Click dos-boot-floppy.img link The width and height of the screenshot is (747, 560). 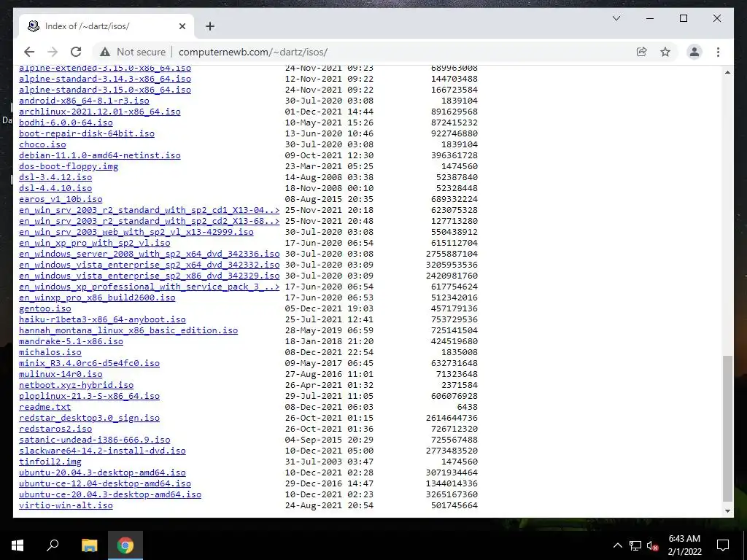pyautogui.click(x=69, y=167)
